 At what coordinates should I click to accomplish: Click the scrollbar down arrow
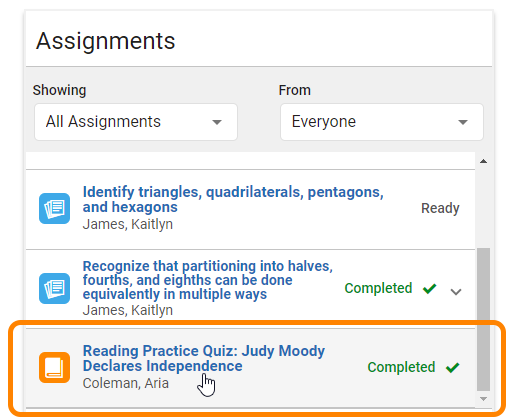[483, 399]
